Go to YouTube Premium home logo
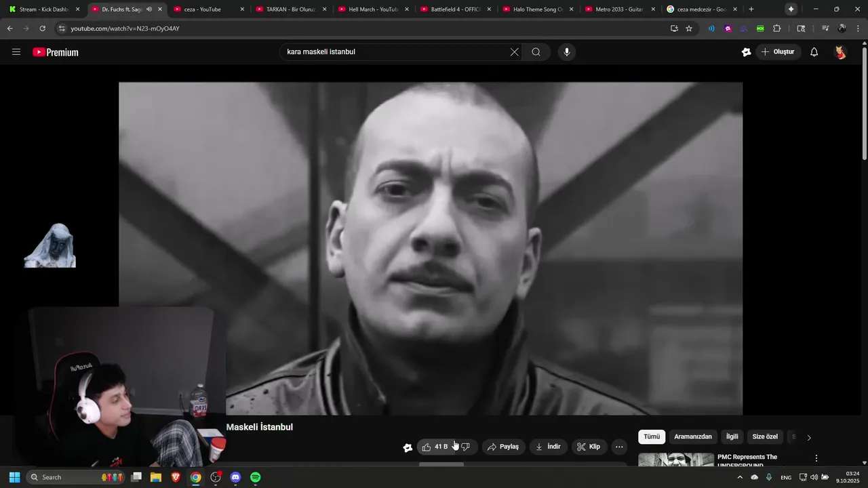868x488 pixels. pos(56,52)
